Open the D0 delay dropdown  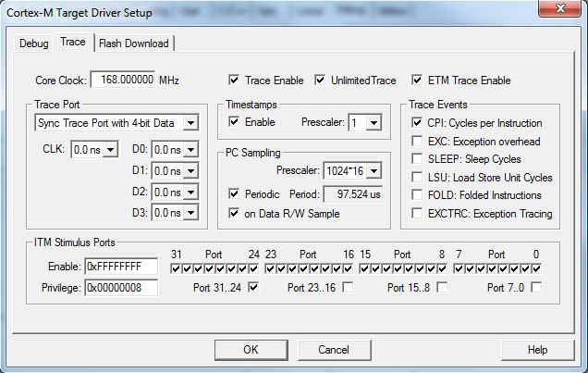190,149
